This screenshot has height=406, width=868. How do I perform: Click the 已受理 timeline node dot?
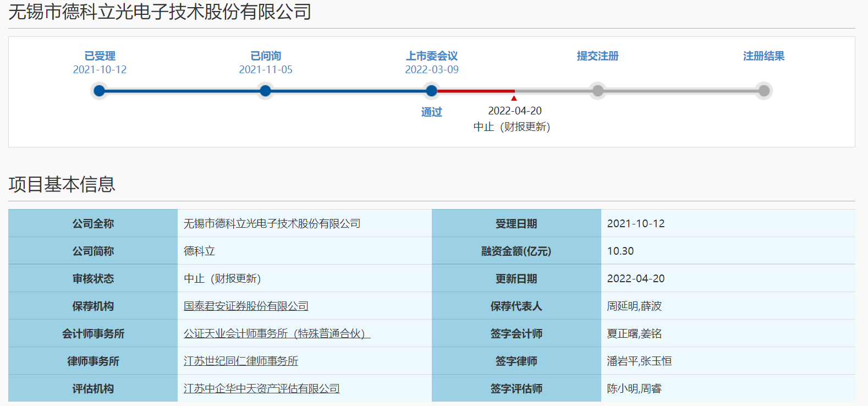tap(100, 91)
